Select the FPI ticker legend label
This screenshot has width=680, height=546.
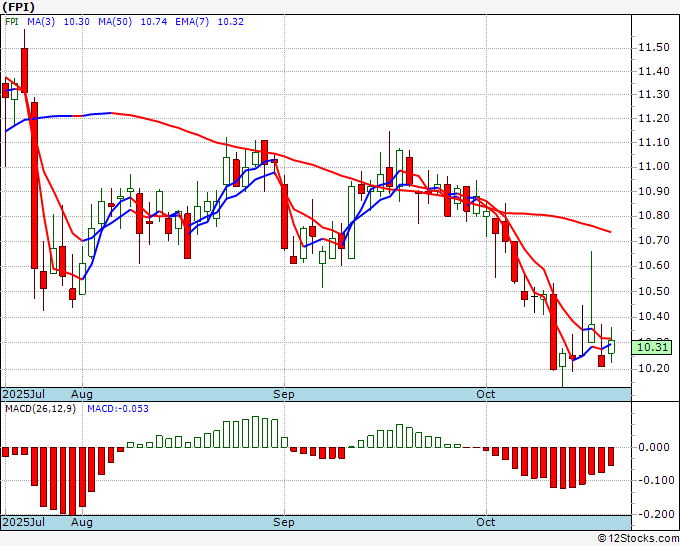[12, 22]
